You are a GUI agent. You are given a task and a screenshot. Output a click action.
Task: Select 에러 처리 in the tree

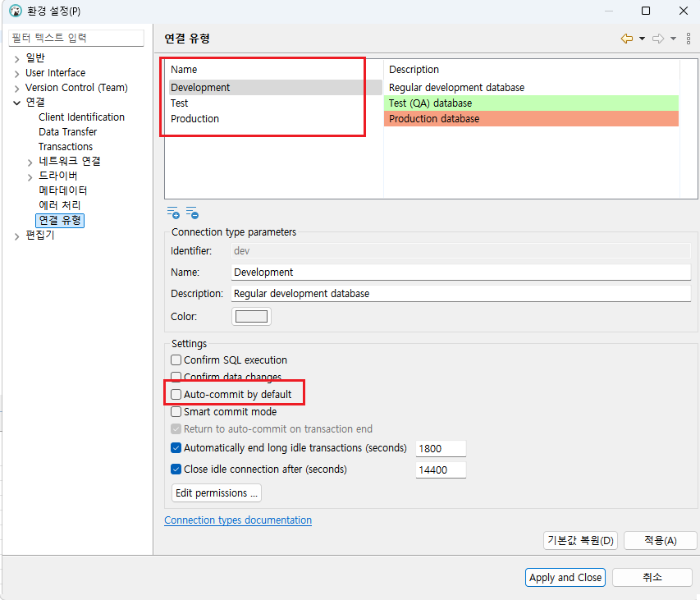tap(59, 205)
